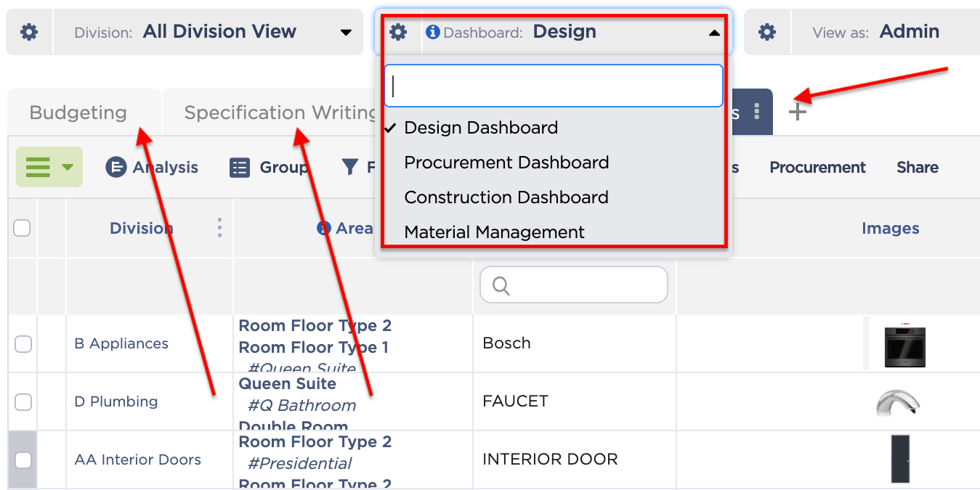Open the faucet image thumbnail
Image resolution: width=980 pixels, height=490 pixels.
point(898,402)
